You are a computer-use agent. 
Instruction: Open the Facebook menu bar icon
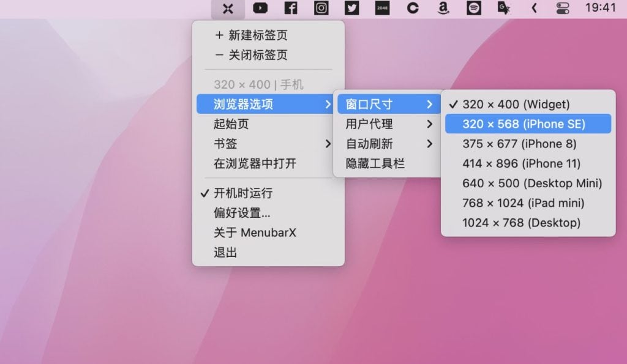pos(291,8)
